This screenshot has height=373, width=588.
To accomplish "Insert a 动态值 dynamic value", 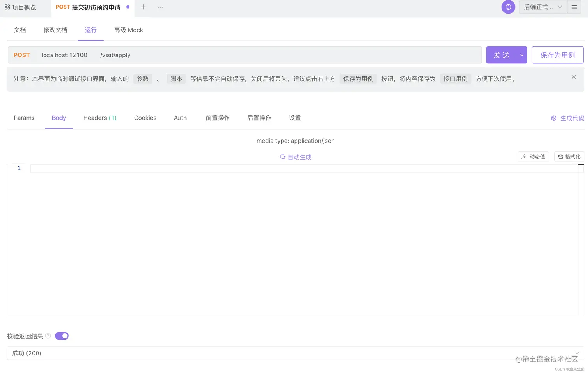I will coord(534,157).
